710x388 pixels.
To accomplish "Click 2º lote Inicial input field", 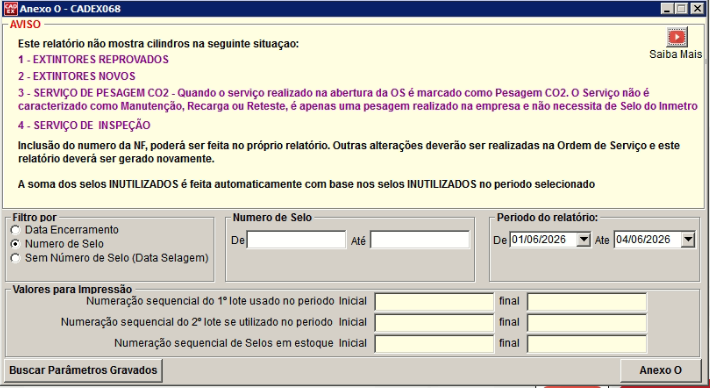I will click(x=434, y=323).
